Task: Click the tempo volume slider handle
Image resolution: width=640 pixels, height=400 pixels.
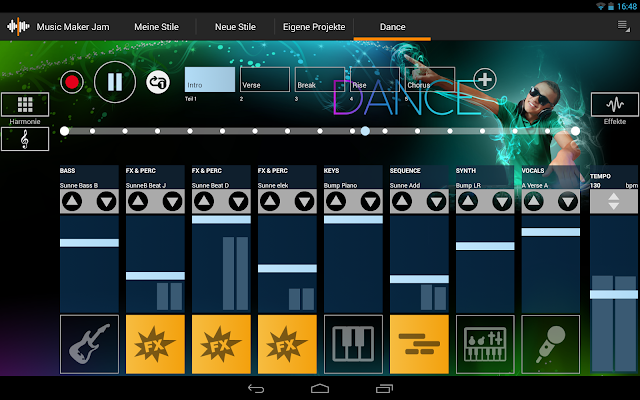Action: coord(614,294)
